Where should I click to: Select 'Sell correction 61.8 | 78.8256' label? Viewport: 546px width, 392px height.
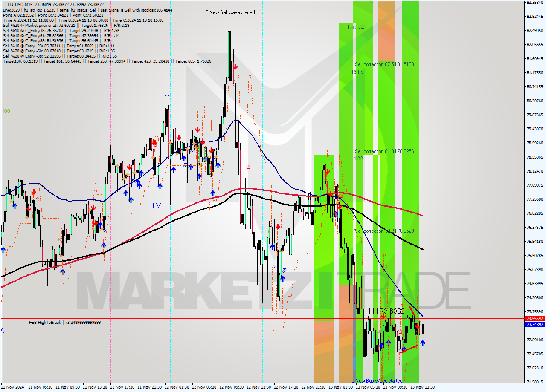pyautogui.click(x=384, y=151)
